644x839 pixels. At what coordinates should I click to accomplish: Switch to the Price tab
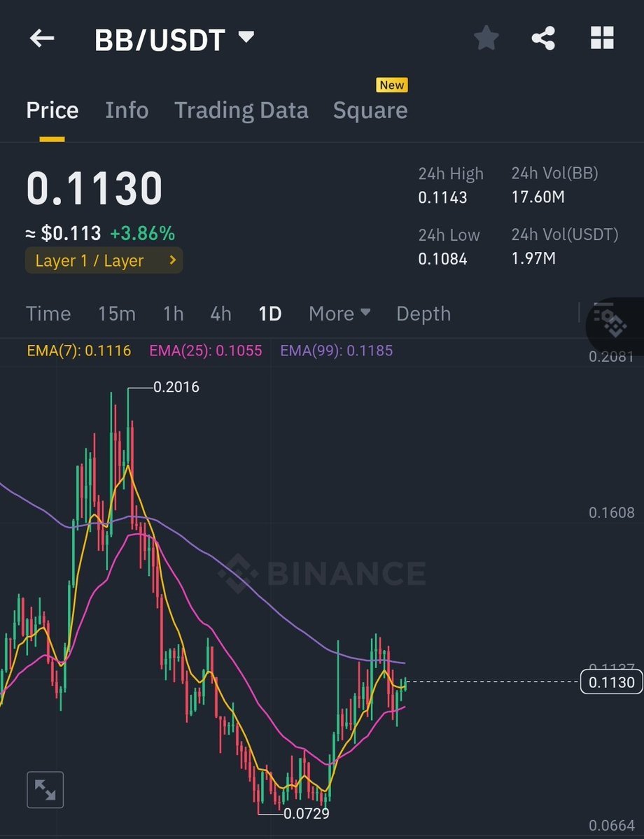52,111
